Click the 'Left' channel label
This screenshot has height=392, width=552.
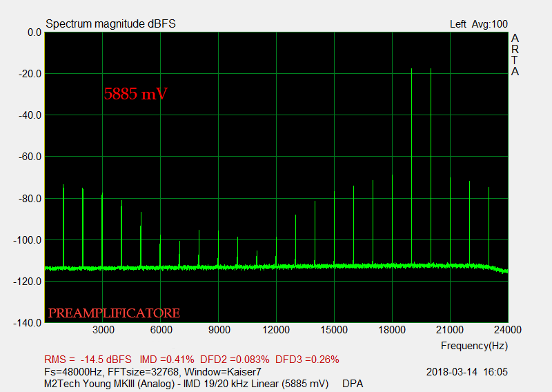tap(457, 24)
